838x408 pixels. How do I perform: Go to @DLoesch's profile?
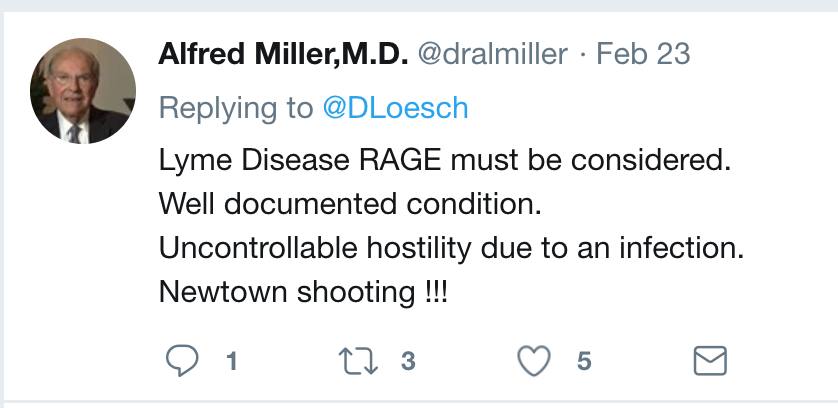point(395,107)
